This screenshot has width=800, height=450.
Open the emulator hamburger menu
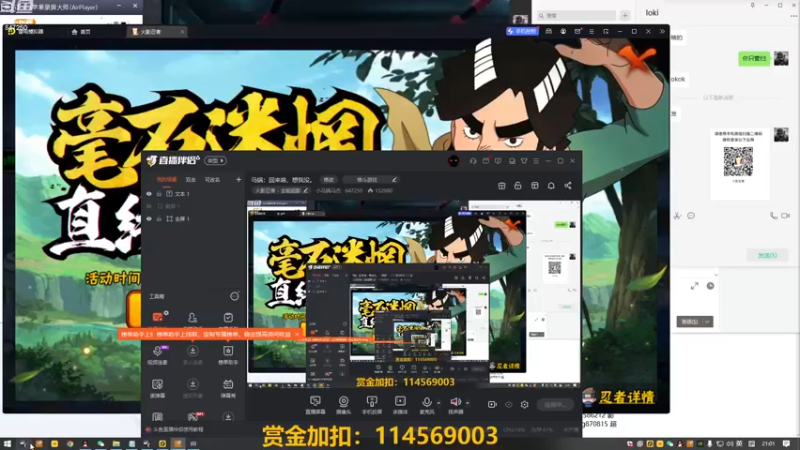pos(591,32)
